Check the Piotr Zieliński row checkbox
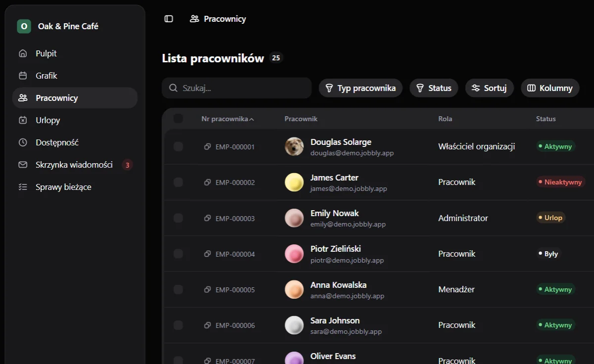The image size is (594, 364). click(178, 254)
